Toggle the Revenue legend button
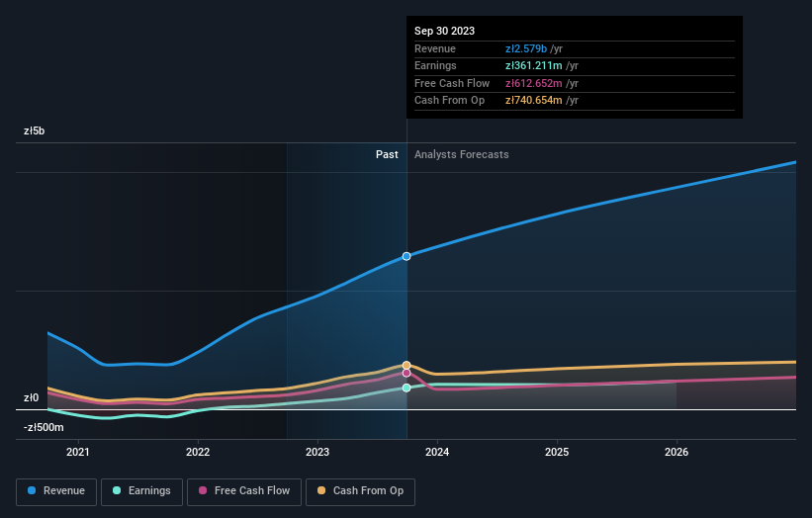The image size is (812, 518). click(56, 491)
